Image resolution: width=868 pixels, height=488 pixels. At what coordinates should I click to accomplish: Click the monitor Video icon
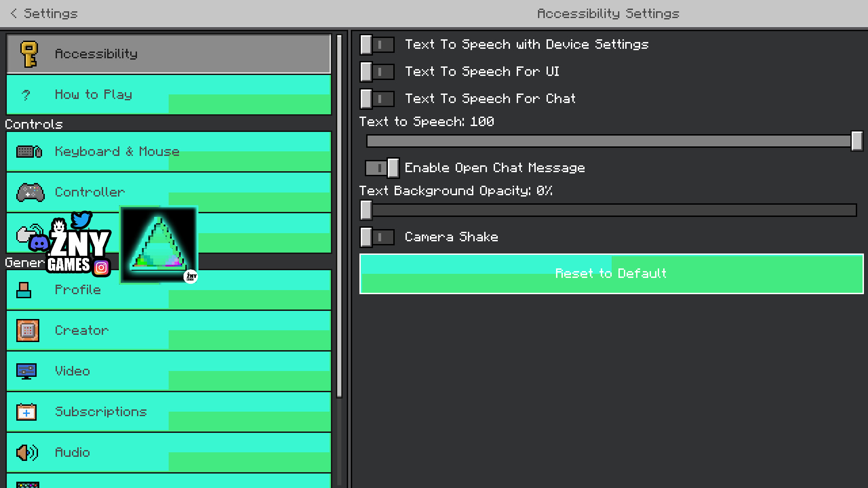(26, 371)
